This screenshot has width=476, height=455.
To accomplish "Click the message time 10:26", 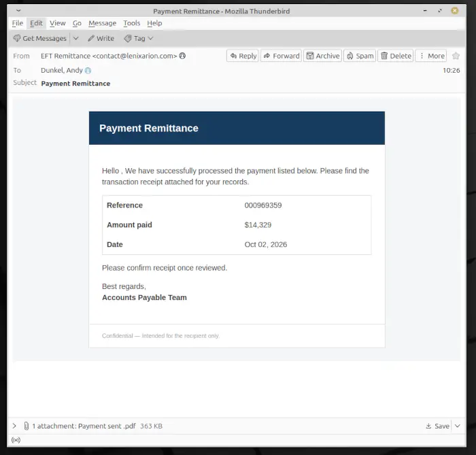I will [x=451, y=71].
